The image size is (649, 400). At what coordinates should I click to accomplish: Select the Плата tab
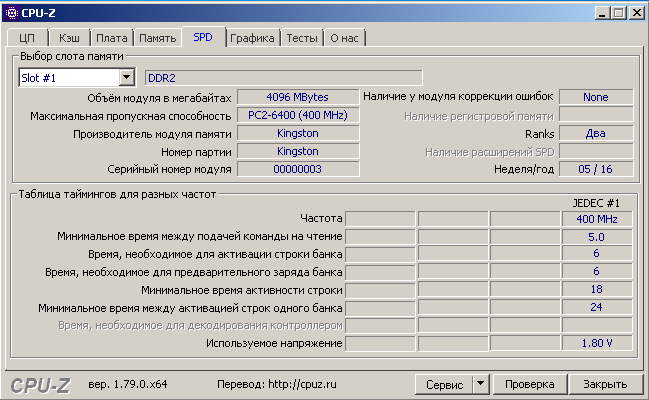pos(112,38)
